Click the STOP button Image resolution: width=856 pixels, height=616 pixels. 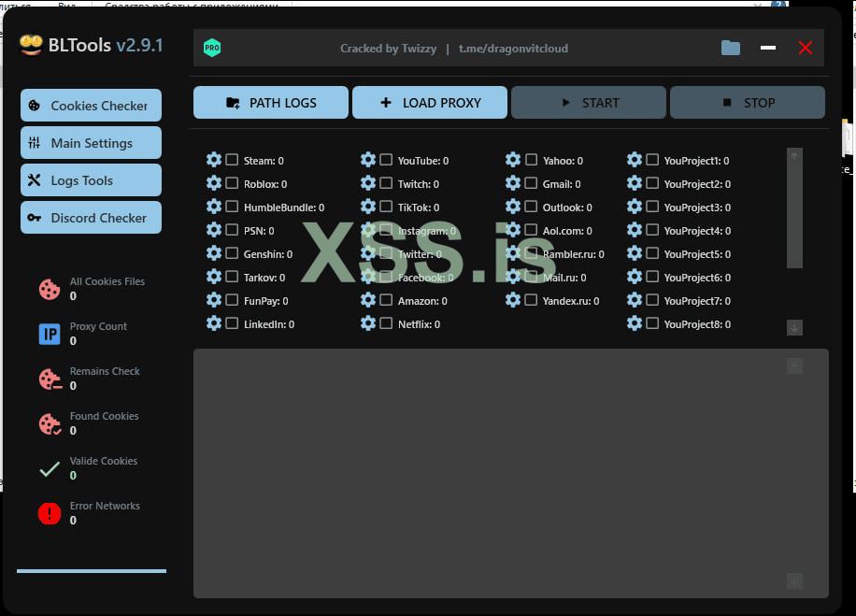[748, 103]
